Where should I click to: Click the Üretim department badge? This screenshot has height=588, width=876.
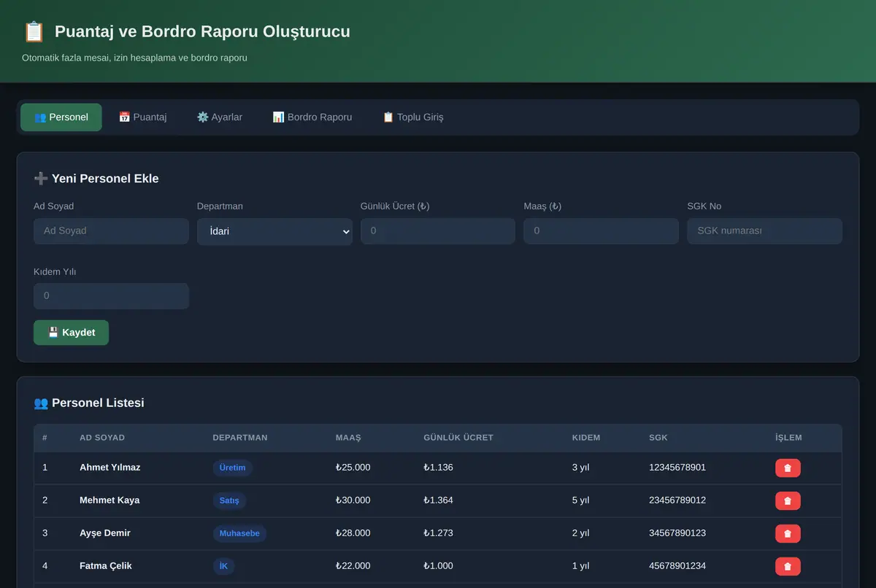coord(233,468)
